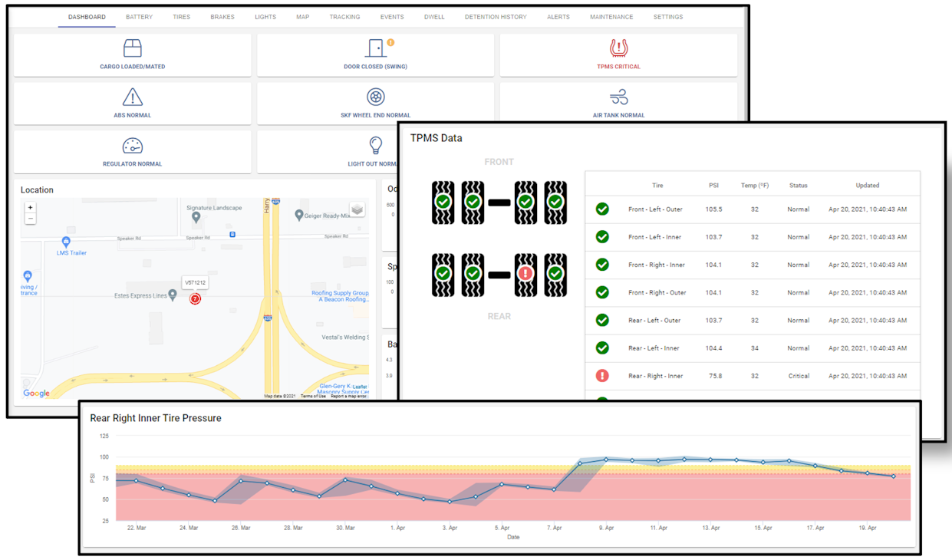Open the map layers selector
The image size is (952, 560).
(357, 209)
